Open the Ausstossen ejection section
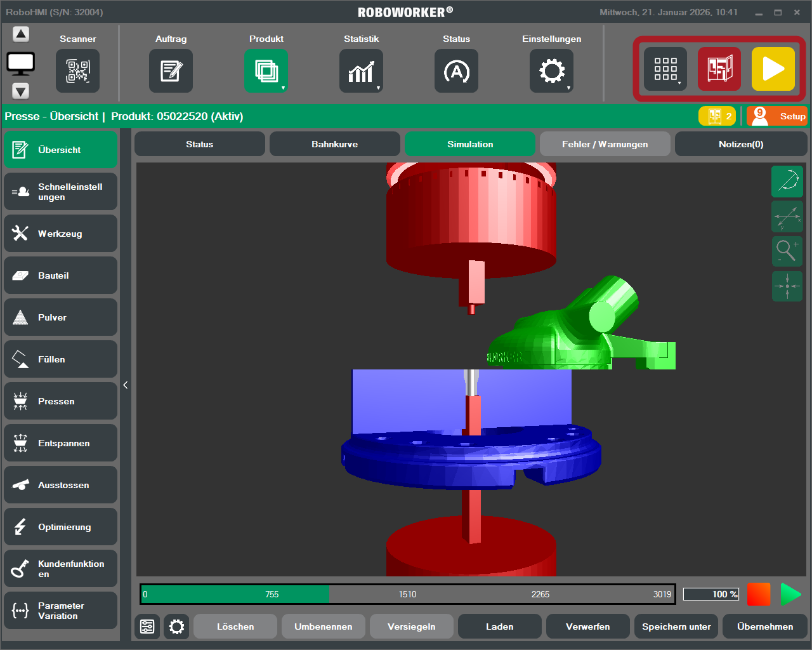The height and width of the screenshot is (650, 812). tap(61, 485)
